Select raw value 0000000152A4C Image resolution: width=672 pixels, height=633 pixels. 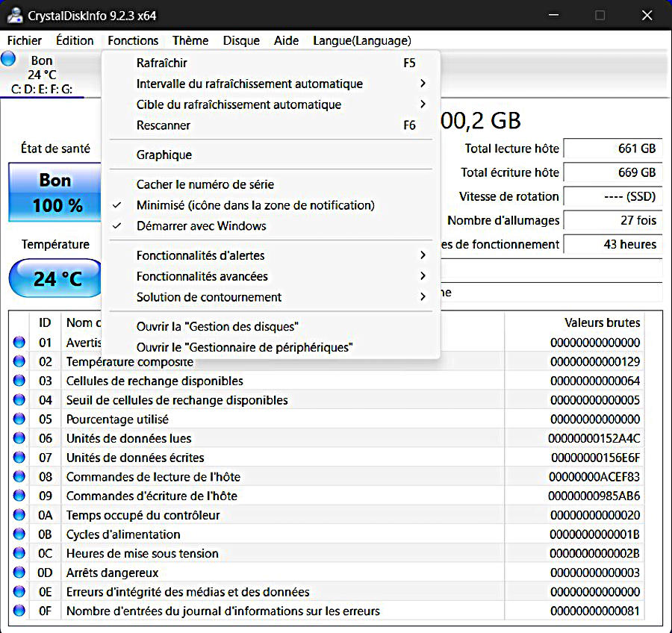[594, 438]
